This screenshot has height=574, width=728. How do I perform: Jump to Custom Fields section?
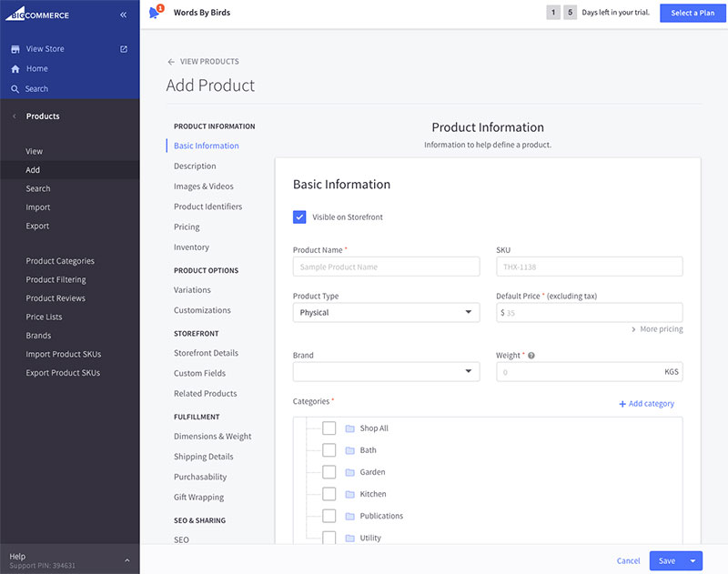click(199, 374)
